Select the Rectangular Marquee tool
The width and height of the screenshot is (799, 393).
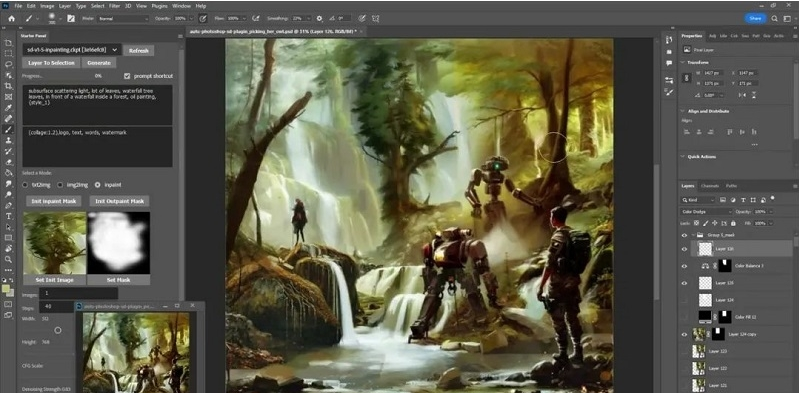[9, 53]
